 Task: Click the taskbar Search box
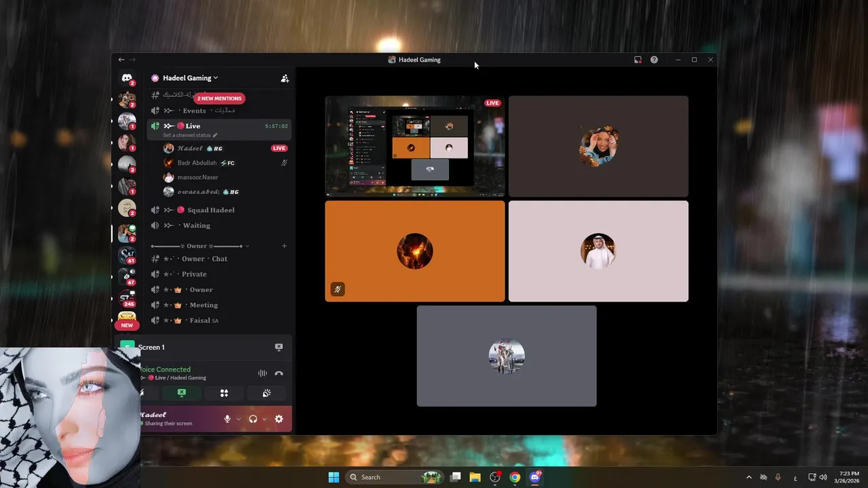click(x=394, y=477)
